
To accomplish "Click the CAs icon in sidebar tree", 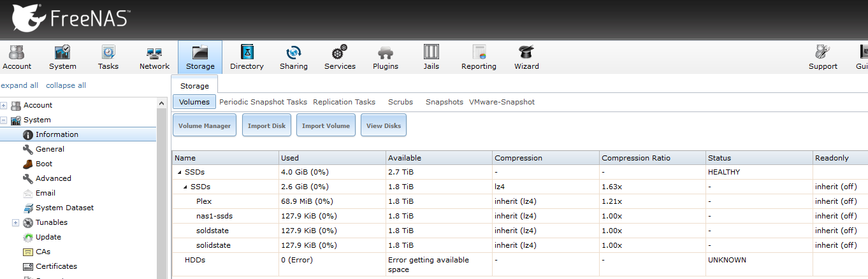I will pyautogui.click(x=28, y=252).
